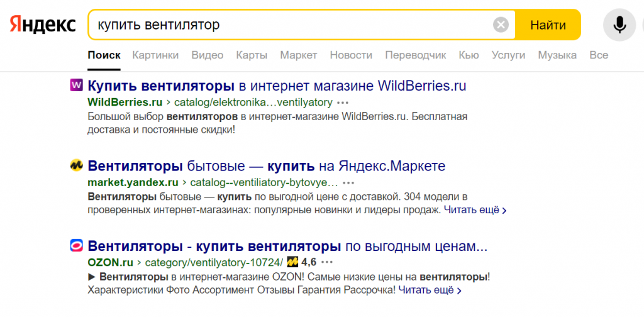Click the green 'WildBerries.ru' domain link
The image size is (644, 317).
[125, 102]
